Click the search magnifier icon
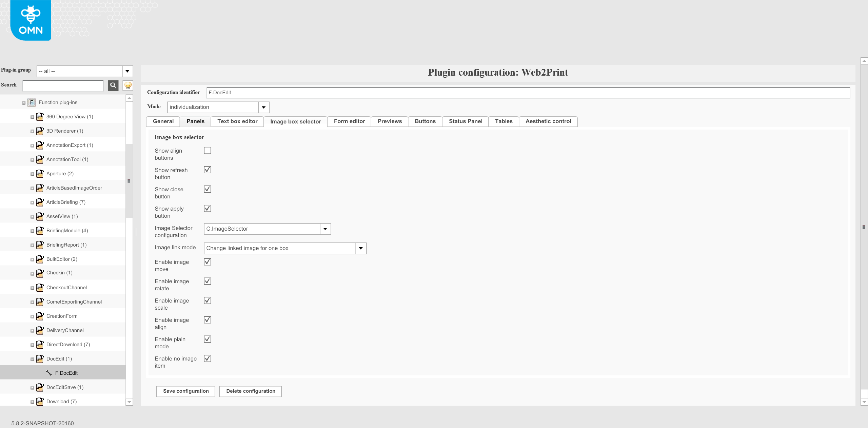868x428 pixels. coord(113,85)
